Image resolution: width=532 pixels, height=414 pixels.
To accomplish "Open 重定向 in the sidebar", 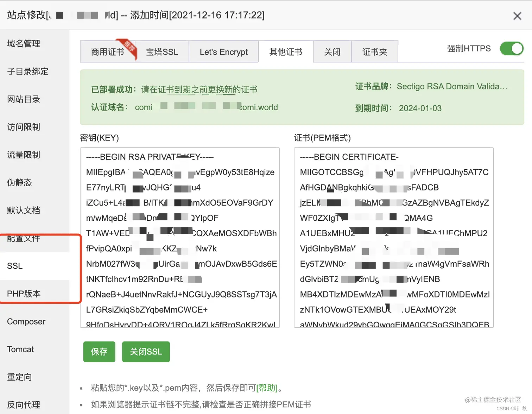I will [19, 377].
